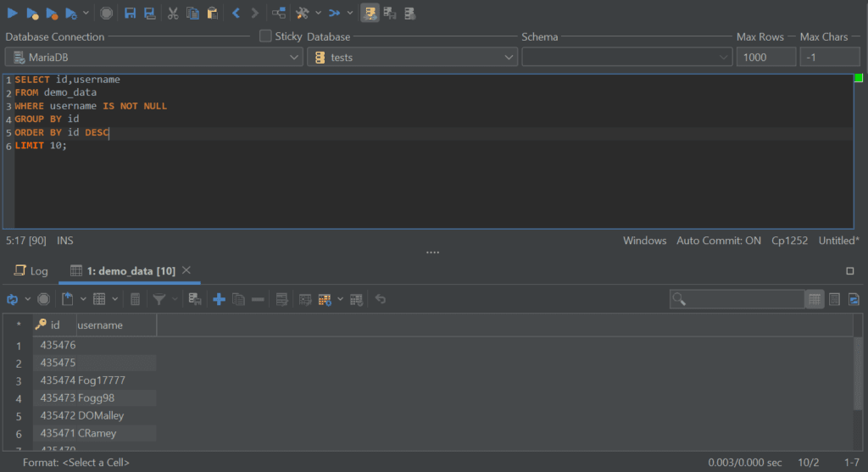
Task: Open the execute options dropdown arrow
Action: [x=86, y=13]
